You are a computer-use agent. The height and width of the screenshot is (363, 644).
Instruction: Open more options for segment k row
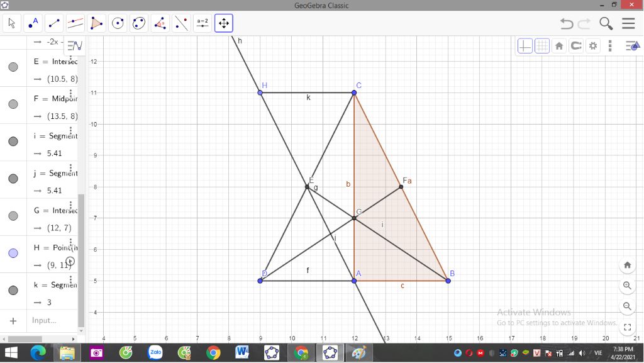click(x=70, y=279)
